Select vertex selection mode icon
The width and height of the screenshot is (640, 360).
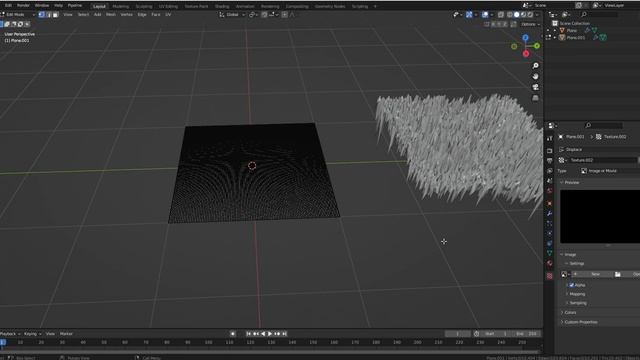(x=42, y=14)
